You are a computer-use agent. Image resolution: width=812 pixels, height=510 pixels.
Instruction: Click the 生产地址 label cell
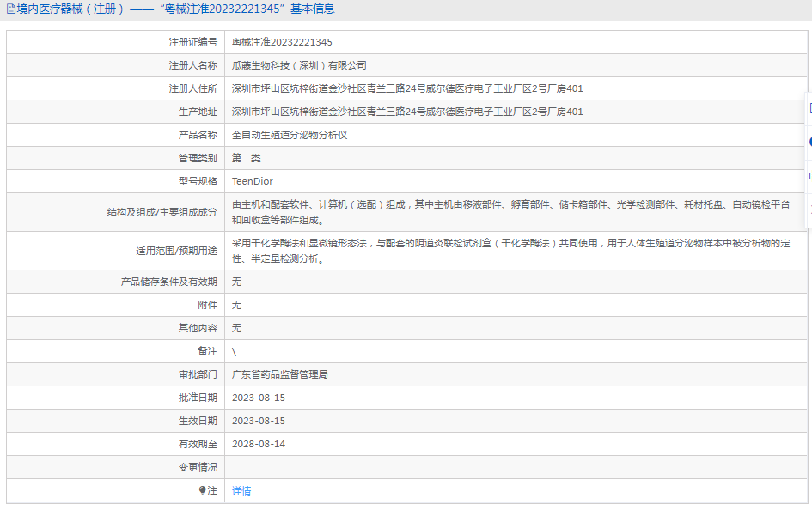115,112
